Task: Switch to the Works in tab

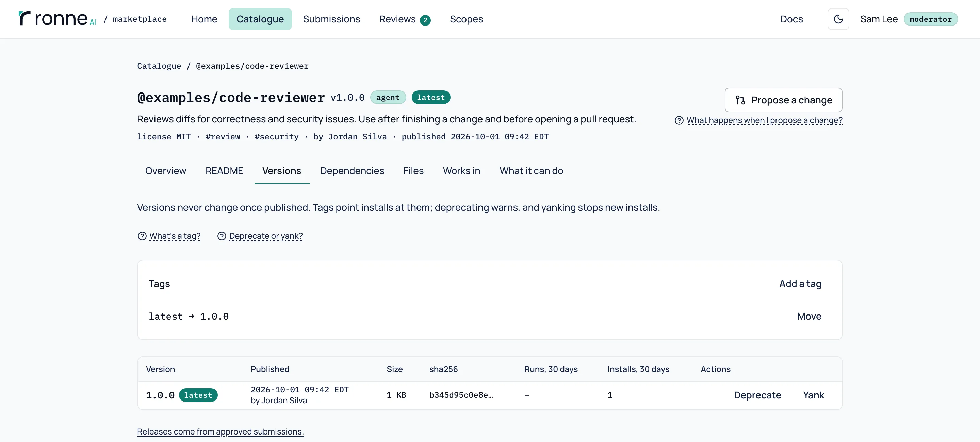Action: [x=461, y=171]
